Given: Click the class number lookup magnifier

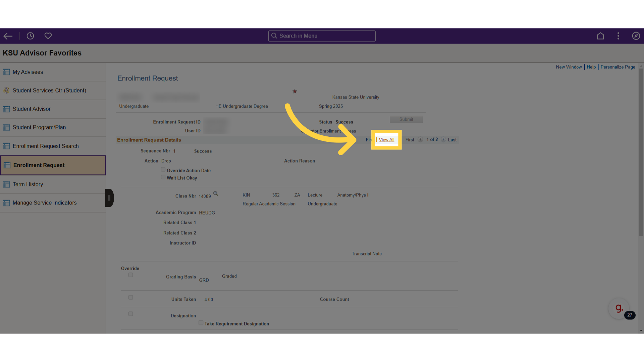Looking at the screenshot, I should 216,194.
